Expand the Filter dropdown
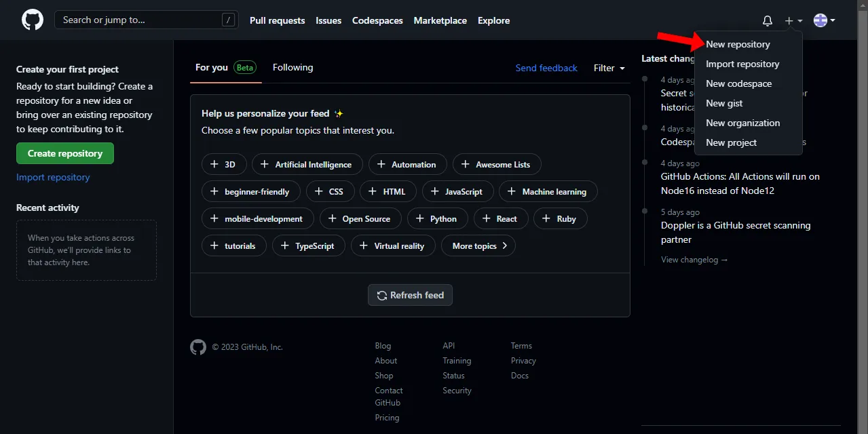The image size is (868, 434). pos(609,68)
